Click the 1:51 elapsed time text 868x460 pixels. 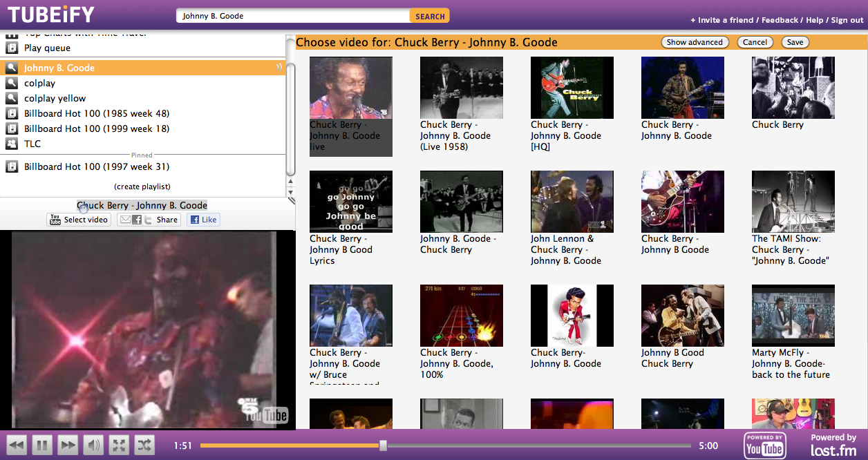183,446
